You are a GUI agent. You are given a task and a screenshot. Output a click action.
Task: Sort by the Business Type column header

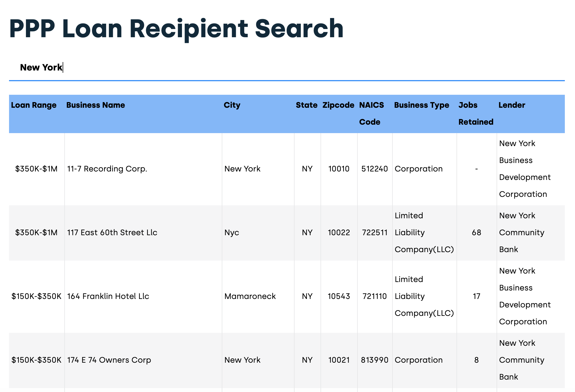tap(422, 105)
